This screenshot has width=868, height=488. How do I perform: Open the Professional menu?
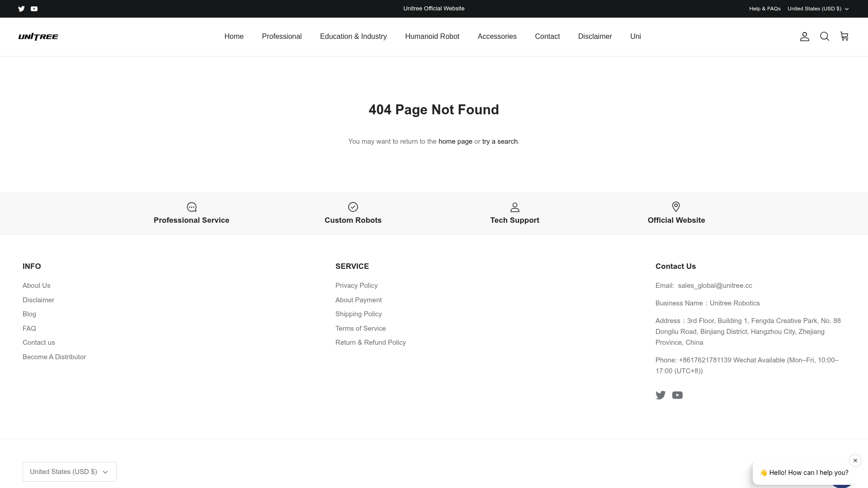point(282,37)
